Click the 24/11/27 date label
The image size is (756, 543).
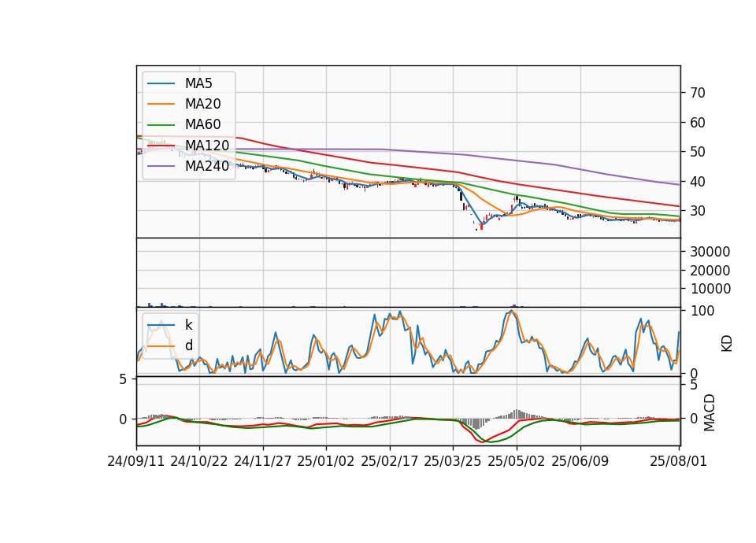tap(263, 462)
